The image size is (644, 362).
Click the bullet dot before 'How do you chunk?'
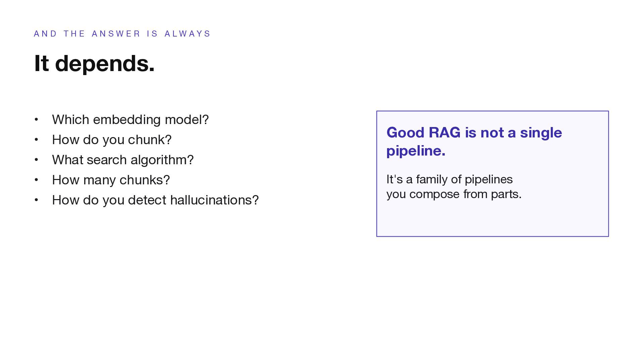pyautogui.click(x=36, y=140)
